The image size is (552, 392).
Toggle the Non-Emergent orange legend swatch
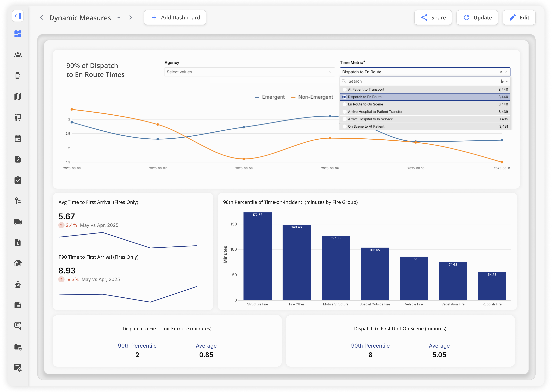[293, 97]
